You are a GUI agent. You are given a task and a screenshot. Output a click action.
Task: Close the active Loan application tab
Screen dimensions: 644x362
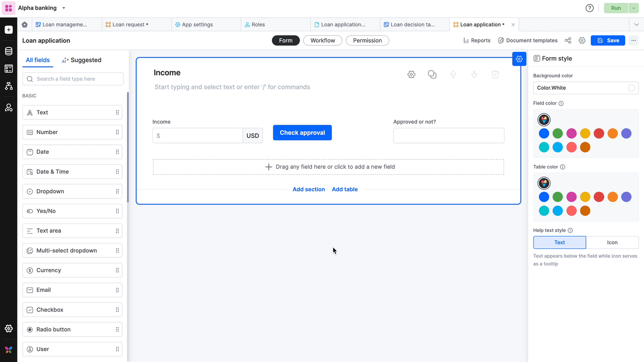tap(513, 25)
